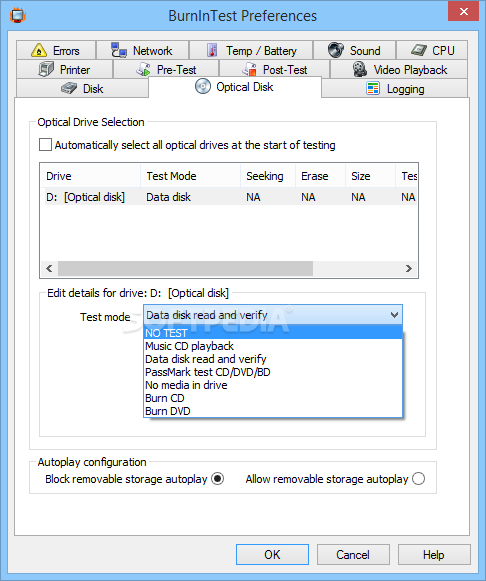The width and height of the screenshot is (486, 581).
Task: Collapse the Test mode dropdown arrow
Action: 394,315
